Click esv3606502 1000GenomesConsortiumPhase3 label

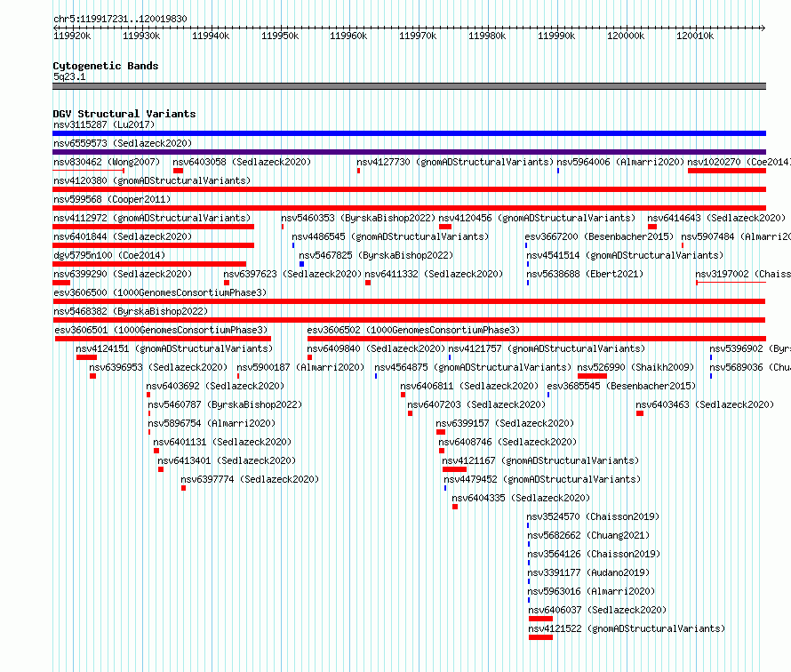413,330
